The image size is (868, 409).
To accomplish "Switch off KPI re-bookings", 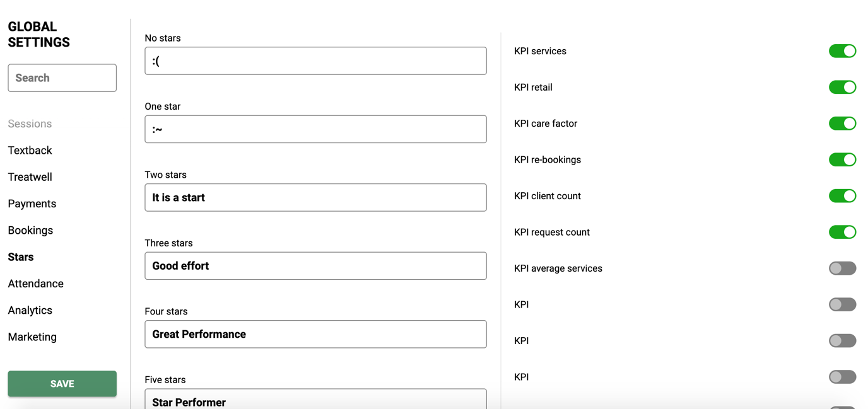I will (843, 159).
